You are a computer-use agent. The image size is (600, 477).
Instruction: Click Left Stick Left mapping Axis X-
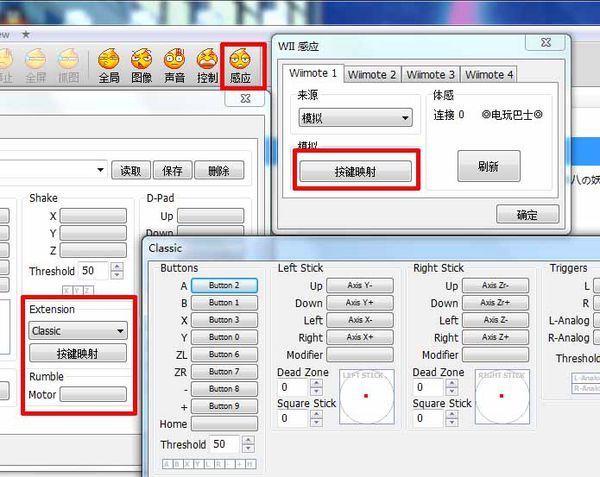(x=360, y=320)
